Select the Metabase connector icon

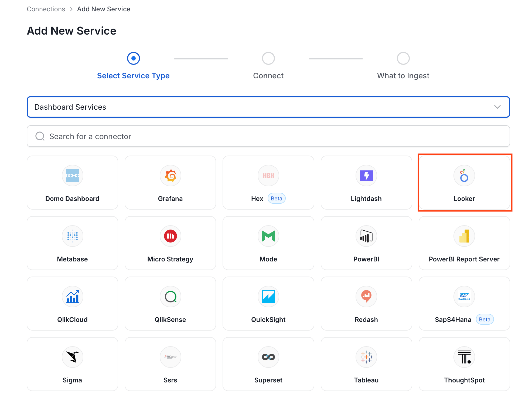72,236
